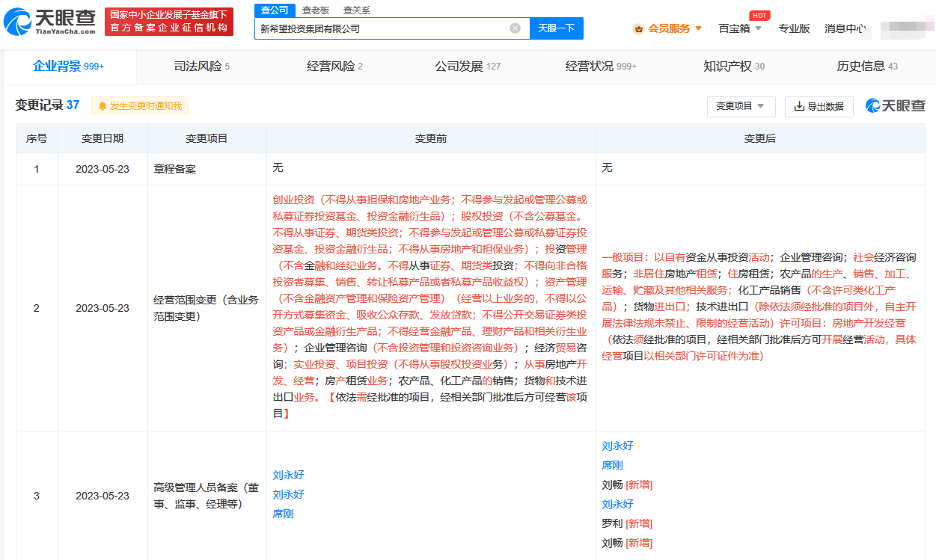Click the 变更后 column header
The height and width of the screenshot is (560, 936).
[760, 138]
